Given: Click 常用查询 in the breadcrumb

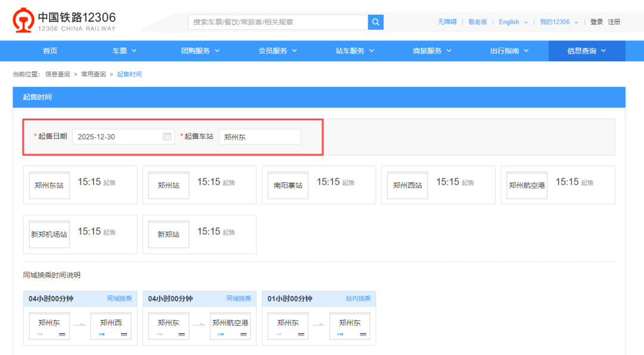Looking at the screenshot, I should [93, 74].
